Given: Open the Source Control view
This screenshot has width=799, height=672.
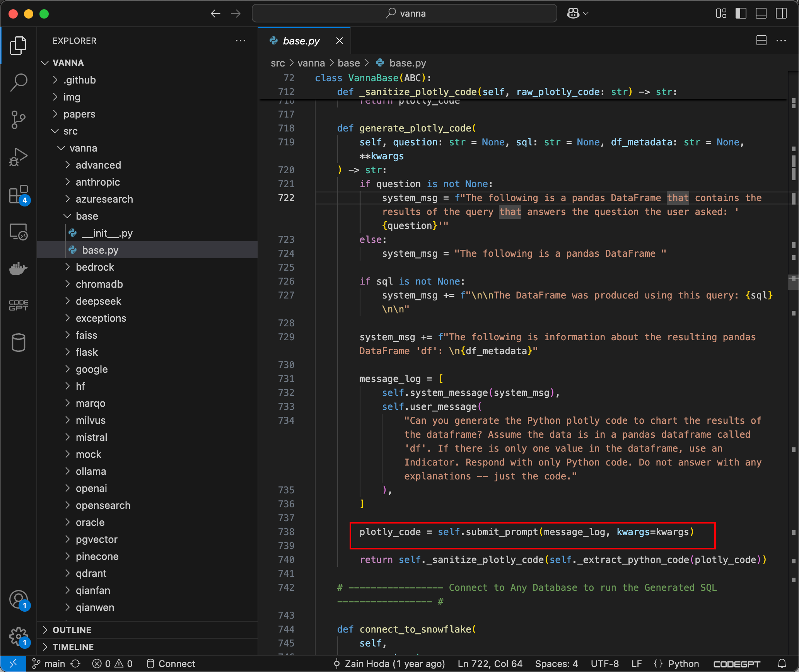Looking at the screenshot, I should click(18, 119).
